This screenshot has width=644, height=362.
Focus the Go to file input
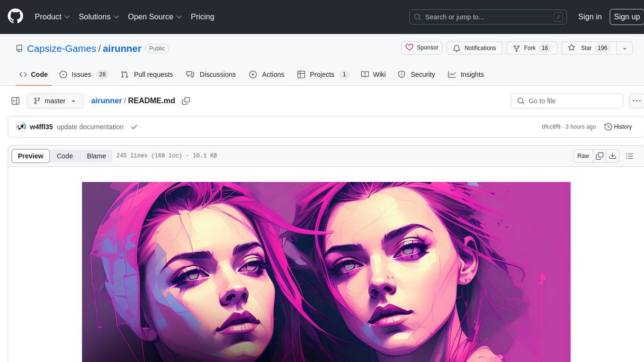[567, 101]
